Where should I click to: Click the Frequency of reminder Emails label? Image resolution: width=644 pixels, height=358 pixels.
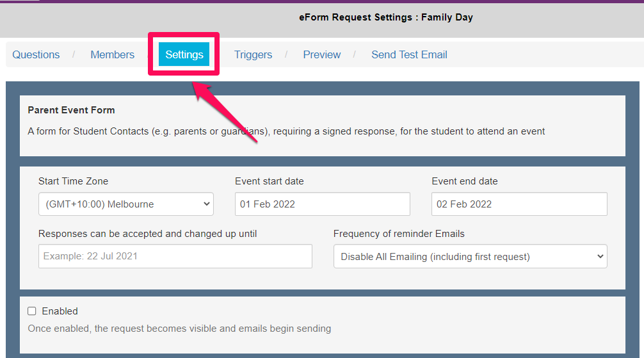point(399,234)
